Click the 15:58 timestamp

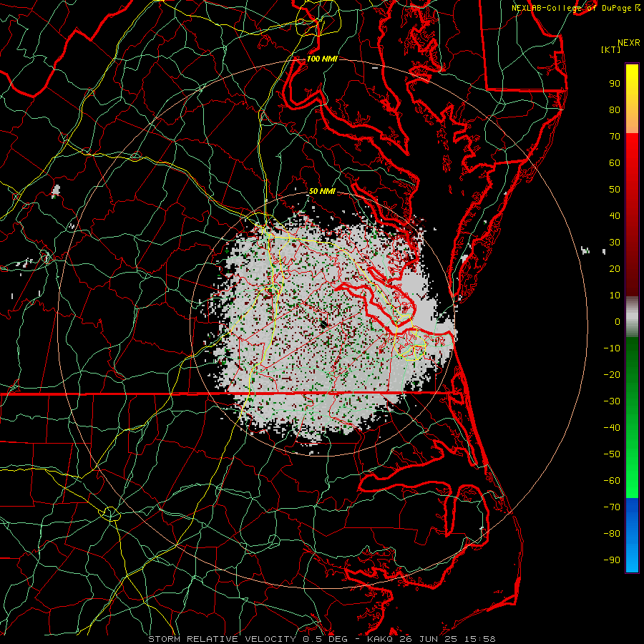[479, 639]
